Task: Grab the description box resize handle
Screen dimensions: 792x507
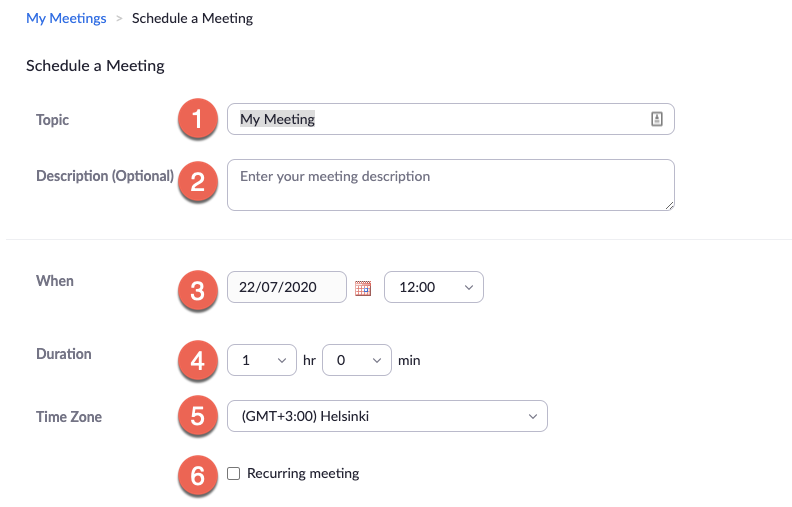Action: 669,206
